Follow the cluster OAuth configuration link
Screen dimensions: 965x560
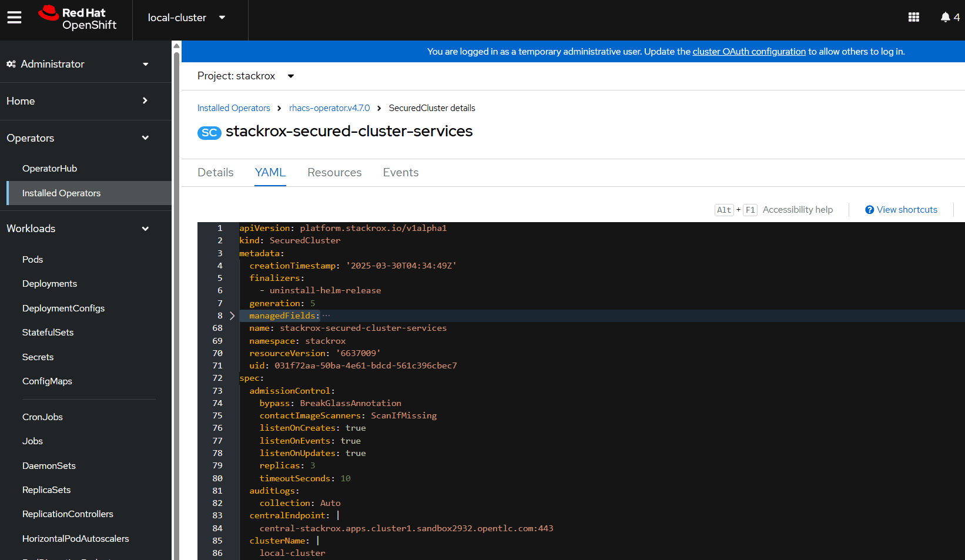pyautogui.click(x=749, y=52)
